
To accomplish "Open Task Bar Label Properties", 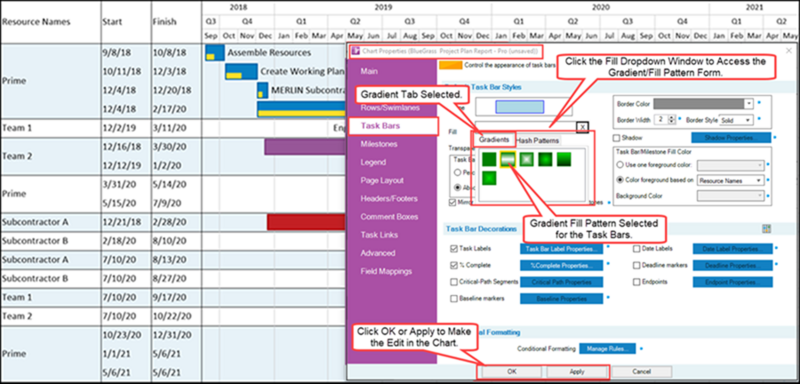I will coord(562,249).
